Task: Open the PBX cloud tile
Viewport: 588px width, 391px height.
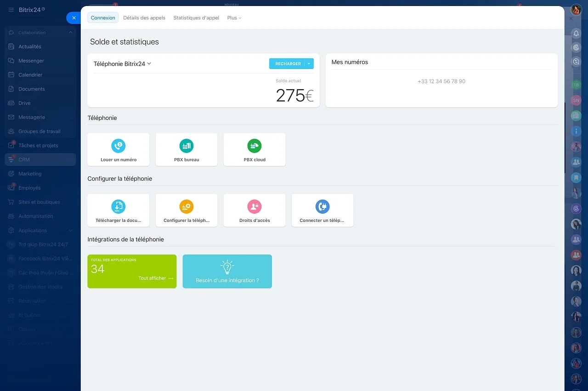Action: (254, 149)
